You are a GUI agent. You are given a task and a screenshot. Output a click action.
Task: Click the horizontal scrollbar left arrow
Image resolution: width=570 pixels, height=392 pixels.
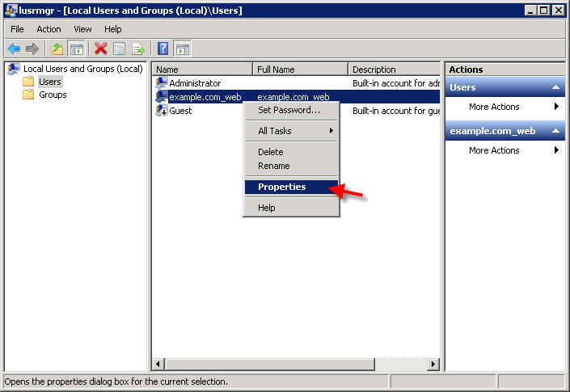pyautogui.click(x=158, y=364)
